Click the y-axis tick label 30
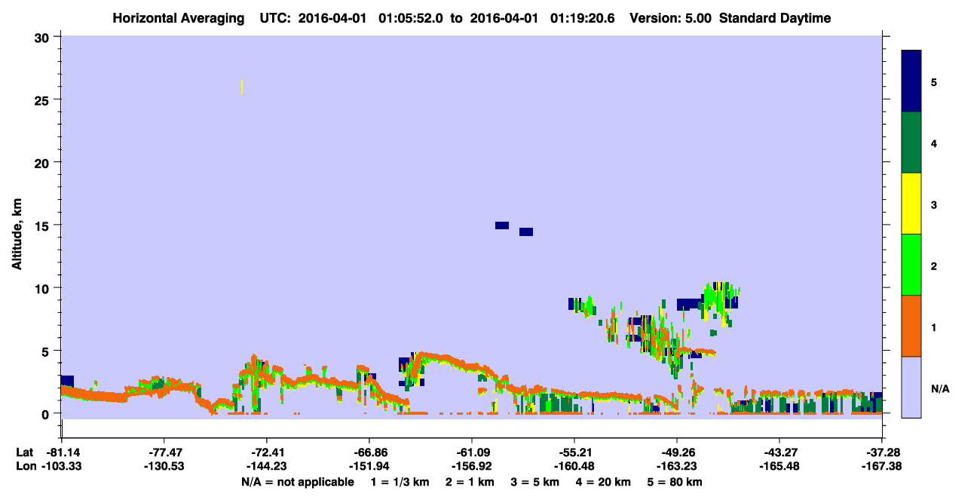The width and height of the screenshot is (980, 503). coord(44,37)
